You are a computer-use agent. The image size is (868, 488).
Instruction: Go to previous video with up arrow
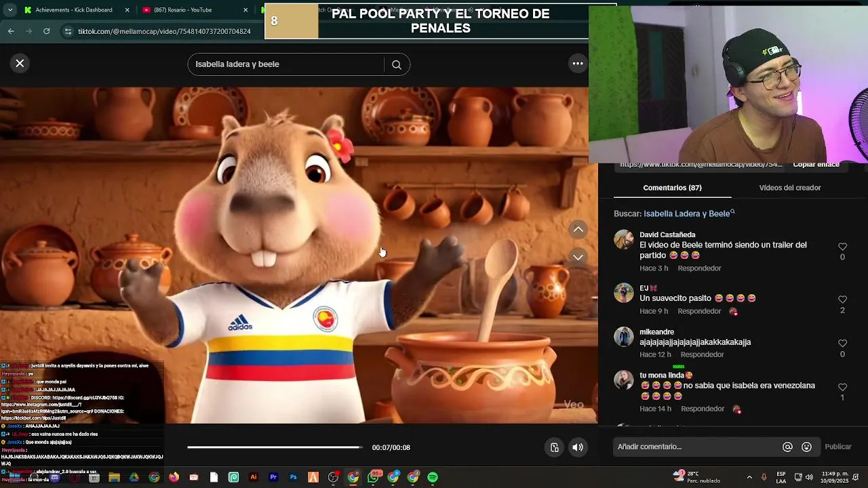(x=578, y=230)
